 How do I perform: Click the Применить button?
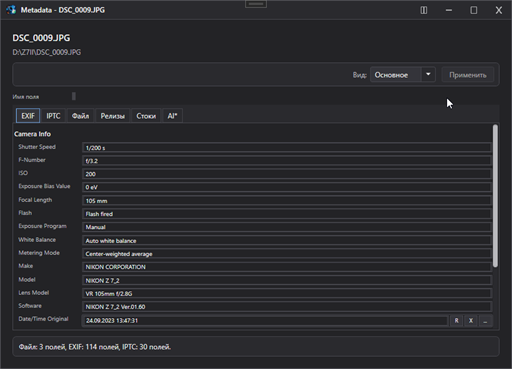[468, 75]
